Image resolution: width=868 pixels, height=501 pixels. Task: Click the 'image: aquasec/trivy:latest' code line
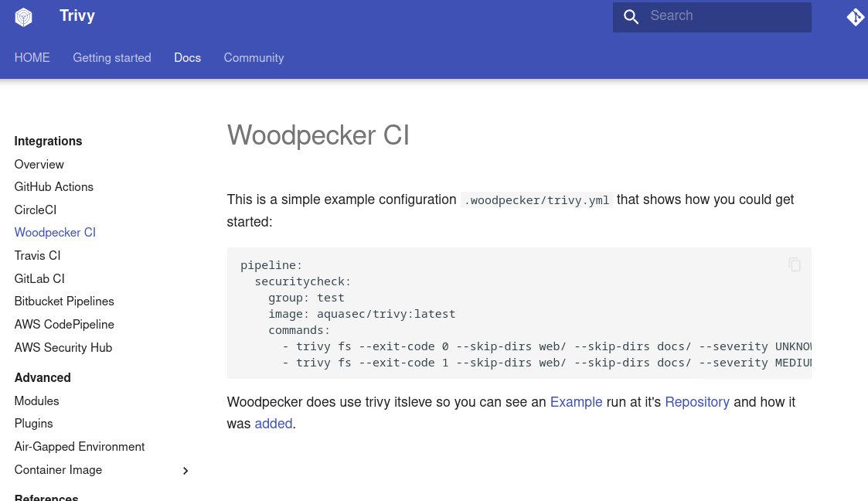click(x=362, y=314)
